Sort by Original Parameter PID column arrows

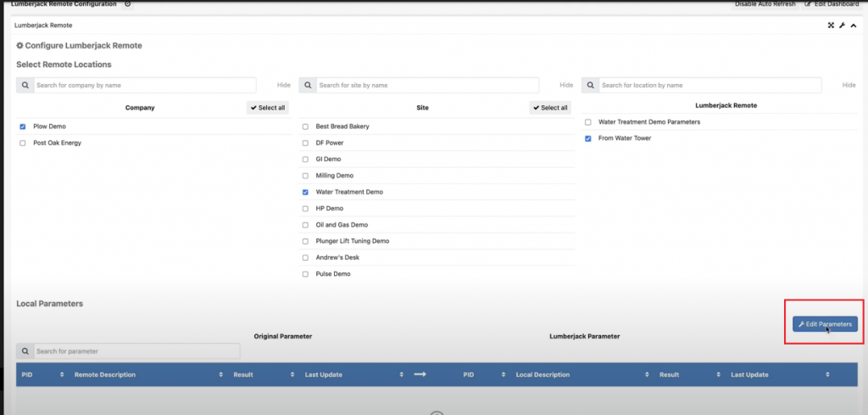[x=61, y=374]
